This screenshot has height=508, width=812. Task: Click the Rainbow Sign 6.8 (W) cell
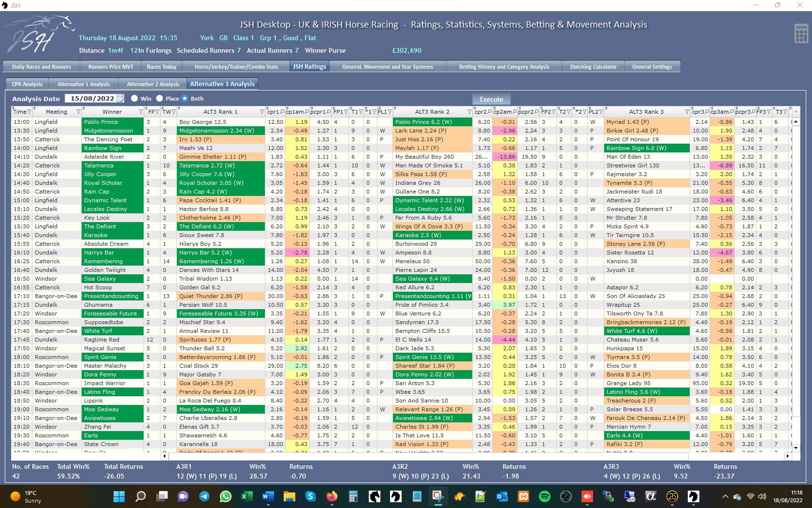coord(647,148)
